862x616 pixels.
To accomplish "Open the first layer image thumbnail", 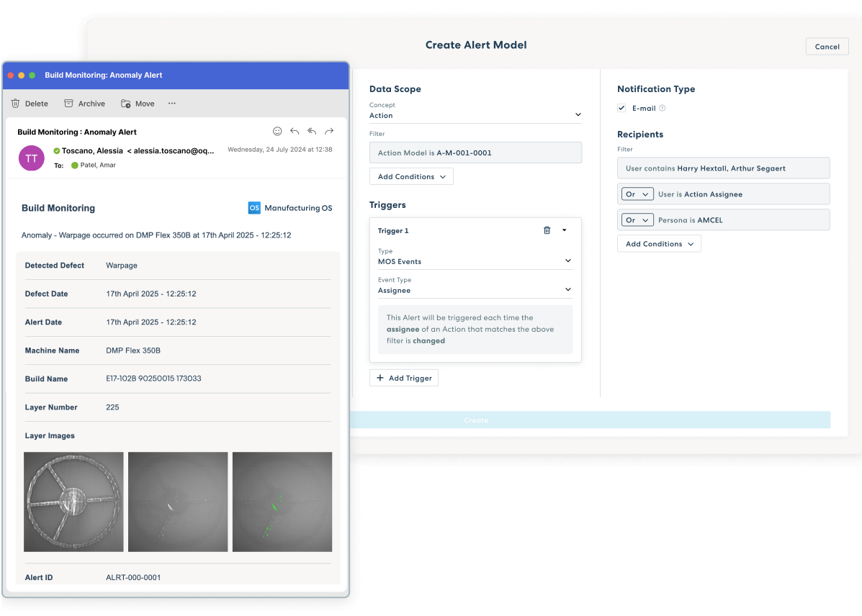I will [73, 502].
